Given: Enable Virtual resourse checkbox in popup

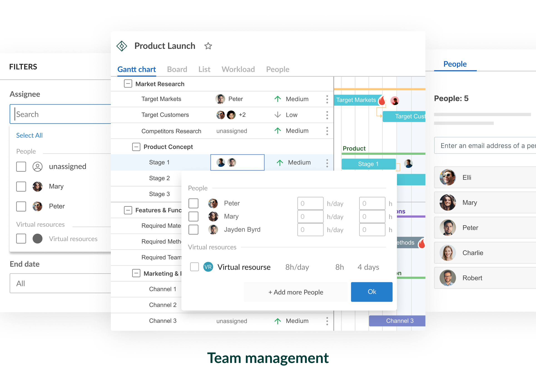Looking at the screenshot, I should tap(194, 267).
